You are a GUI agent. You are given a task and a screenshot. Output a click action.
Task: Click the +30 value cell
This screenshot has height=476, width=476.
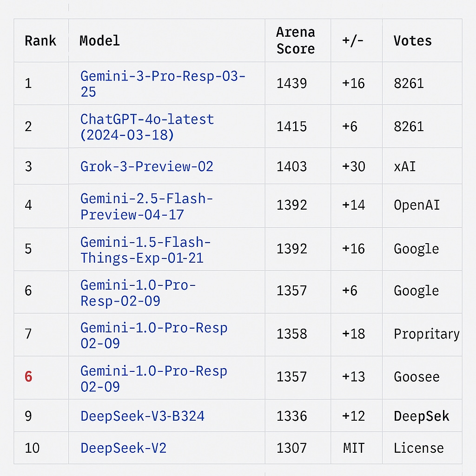pyautogui.click(x=353, y=166)
